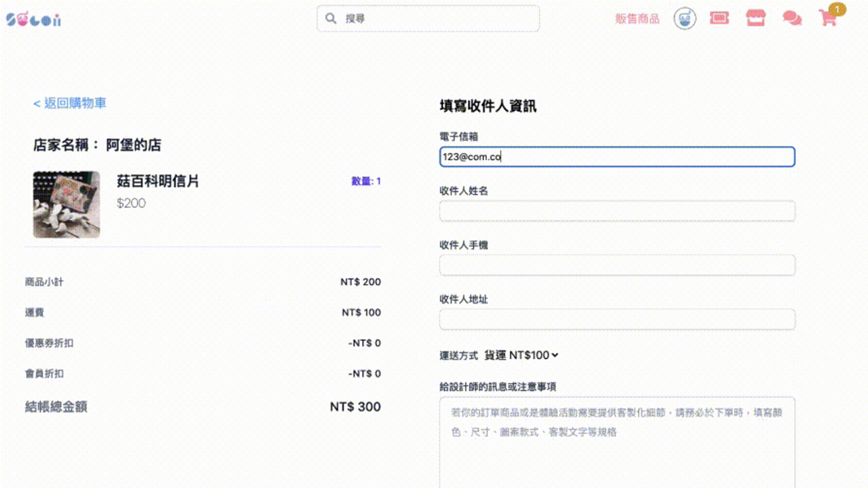
Task: Click the 收件人手機 input field
Action: pyautogui.click(x=616, y=265)
